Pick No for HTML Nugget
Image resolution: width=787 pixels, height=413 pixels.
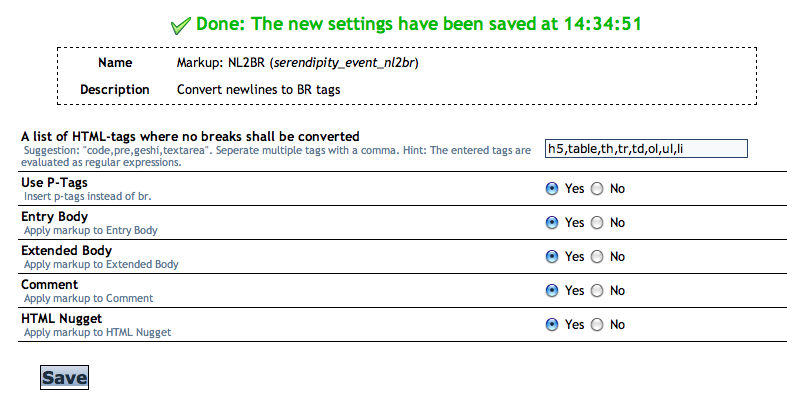click(x=597, y=324)
